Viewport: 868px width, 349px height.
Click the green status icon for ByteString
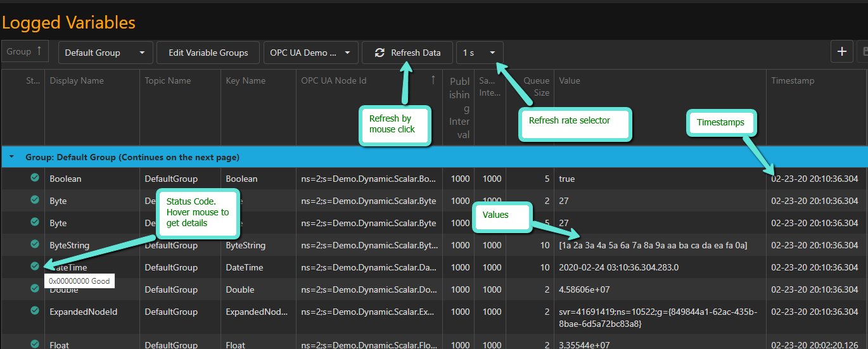pyautogui.click(x=35, y=244)
